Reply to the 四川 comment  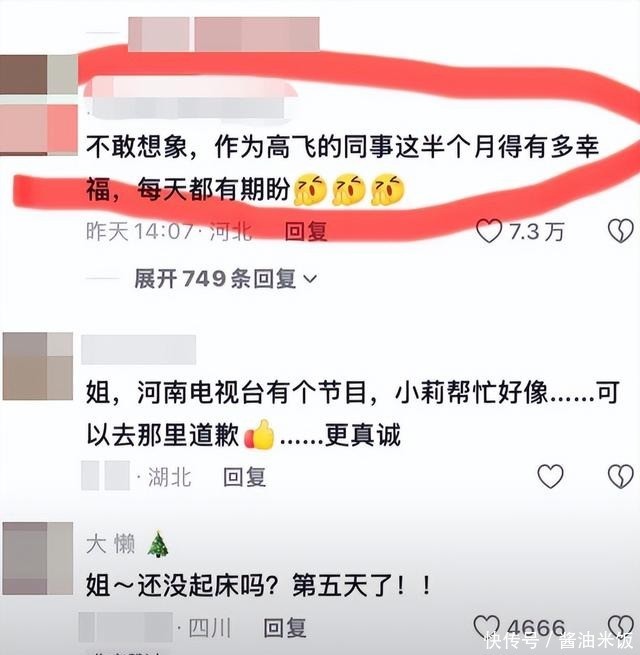(x=285, y=627)
